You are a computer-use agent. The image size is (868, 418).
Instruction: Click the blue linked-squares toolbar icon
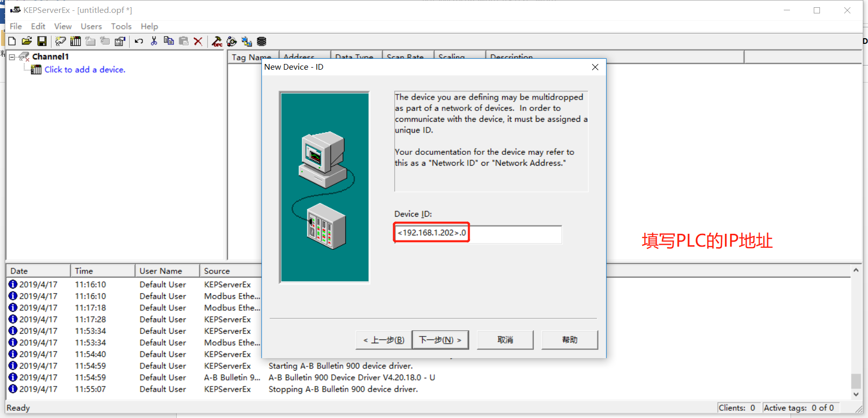tap(247, 41)
